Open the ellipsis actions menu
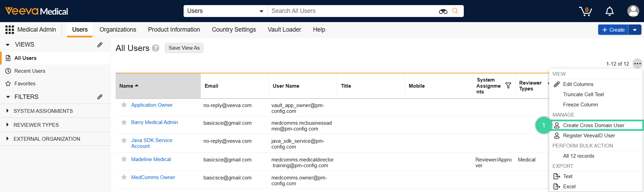The image size is (644, 192). 638,64
